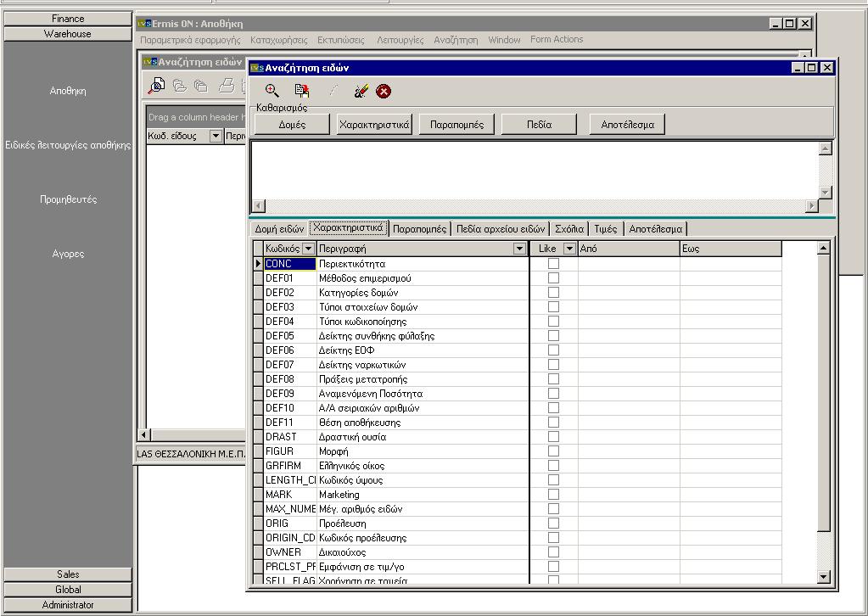Select the DEF05 code cell
Screen dimensions: 868x616
[x=290, y=336]
